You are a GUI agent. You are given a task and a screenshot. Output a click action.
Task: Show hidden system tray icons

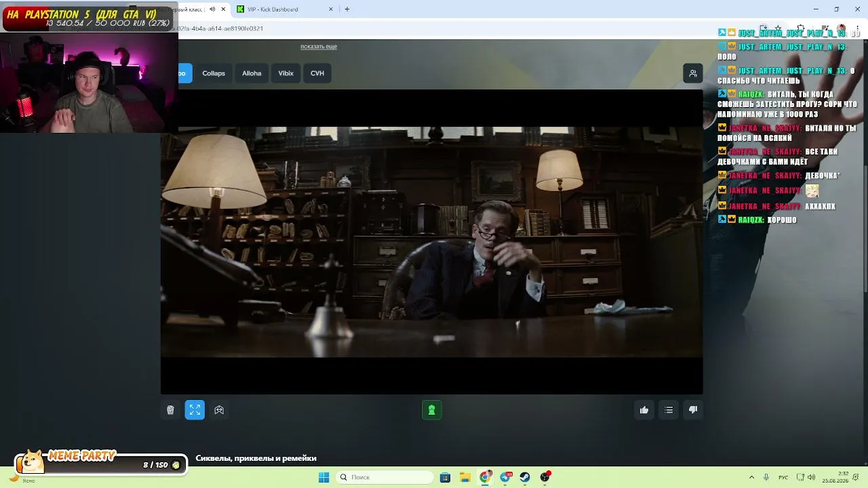click(751, 477)
